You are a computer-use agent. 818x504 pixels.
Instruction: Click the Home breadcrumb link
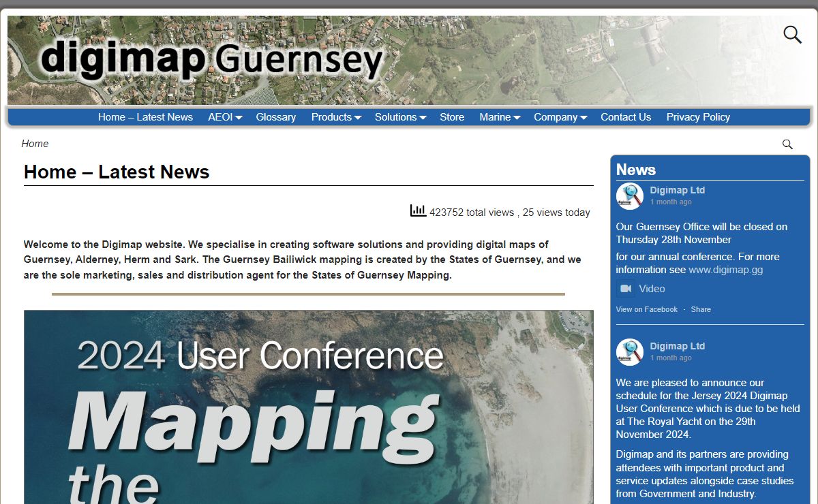pyautogui.click(x=35, y=144)
